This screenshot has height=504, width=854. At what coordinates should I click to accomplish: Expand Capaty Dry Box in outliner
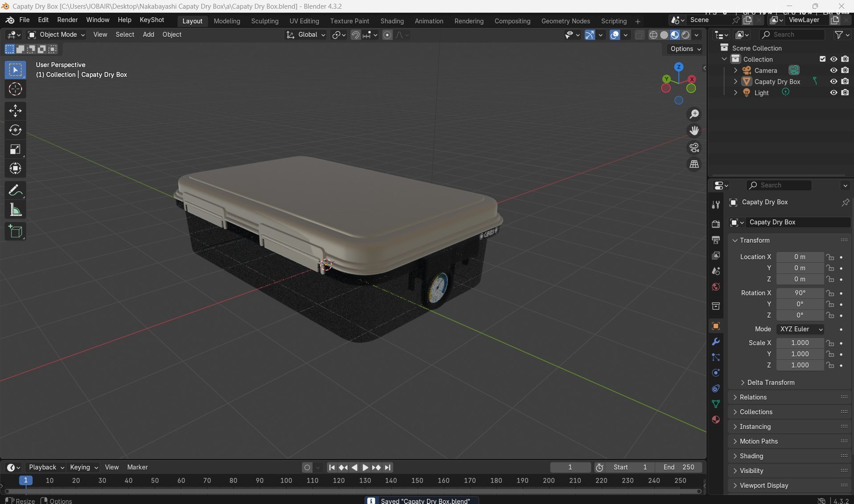pos(735,81)
